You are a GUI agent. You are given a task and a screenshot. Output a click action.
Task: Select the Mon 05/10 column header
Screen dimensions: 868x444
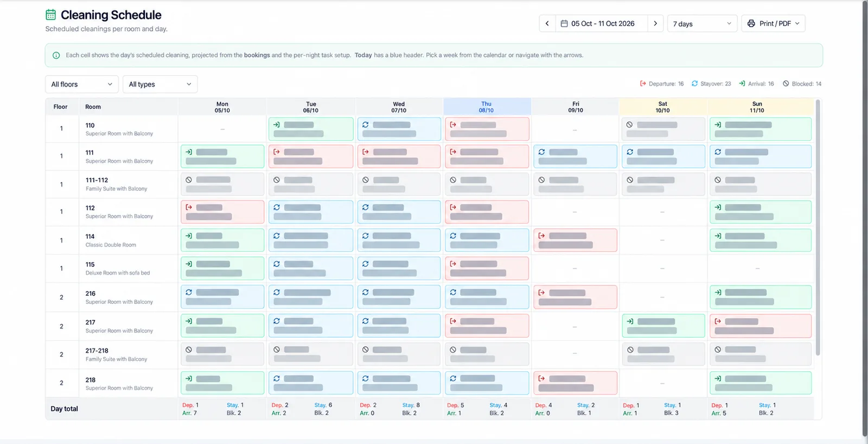222,107
